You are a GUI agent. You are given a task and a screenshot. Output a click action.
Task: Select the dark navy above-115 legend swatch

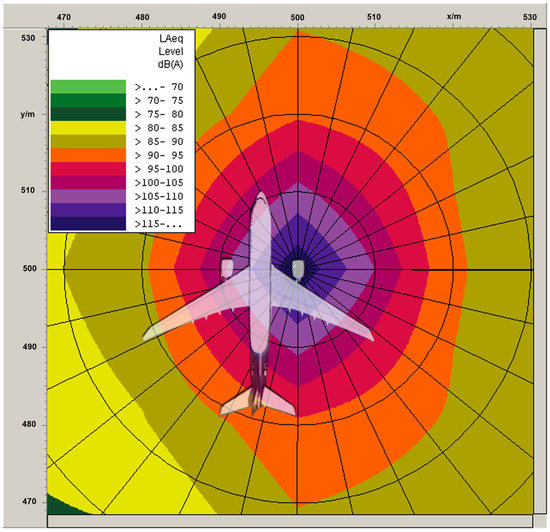click(x=88, y=223)
